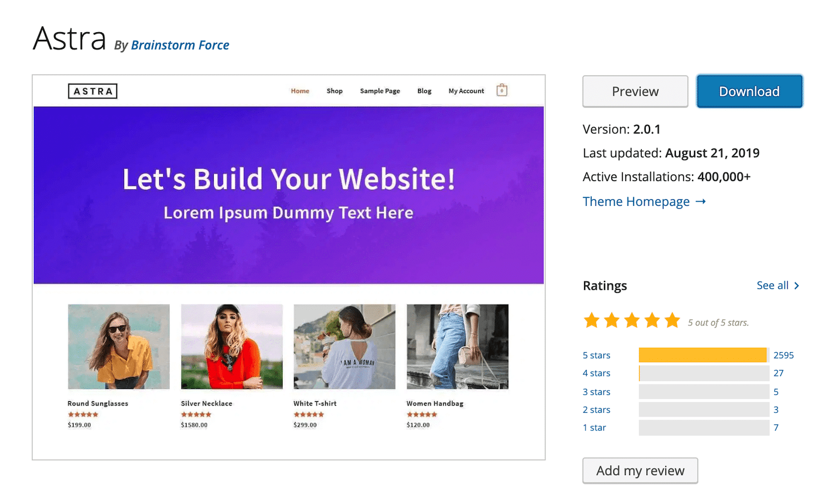The width and height of the screenshot is (835, 504).
Task: Click the Women Handbag star rating
Action: (x=422, y=414)
